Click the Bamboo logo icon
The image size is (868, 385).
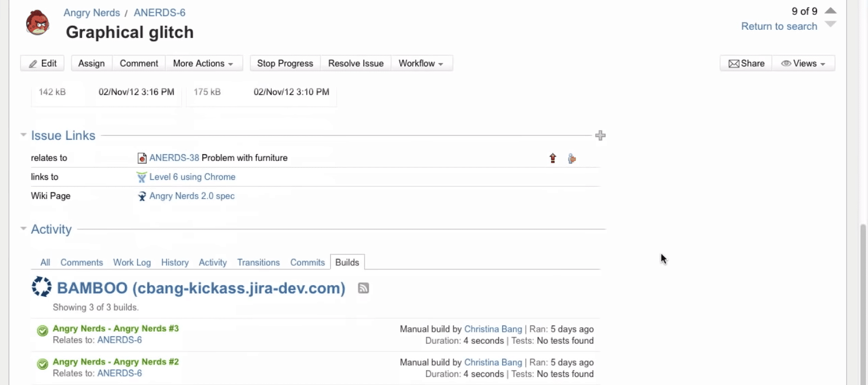41,287
